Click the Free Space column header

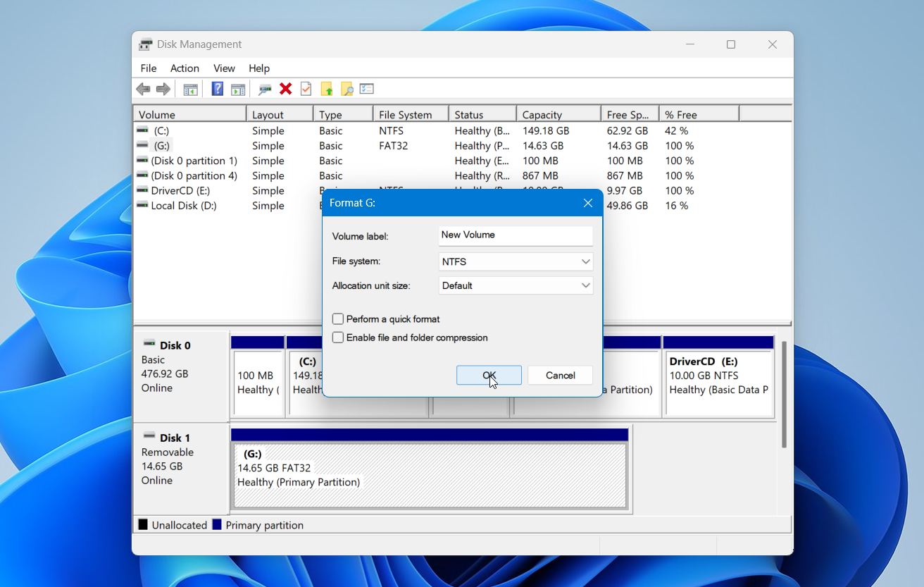tap(630, 114)
